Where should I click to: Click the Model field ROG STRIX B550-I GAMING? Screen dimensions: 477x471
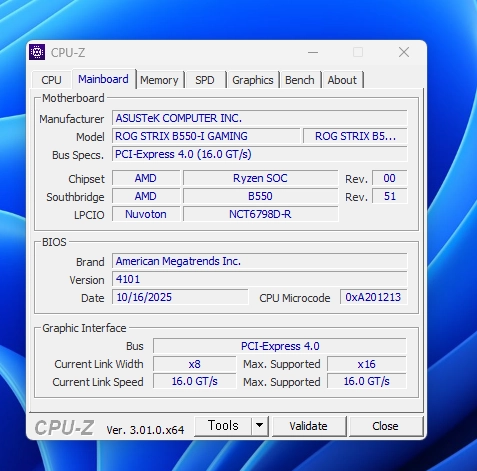206,136
